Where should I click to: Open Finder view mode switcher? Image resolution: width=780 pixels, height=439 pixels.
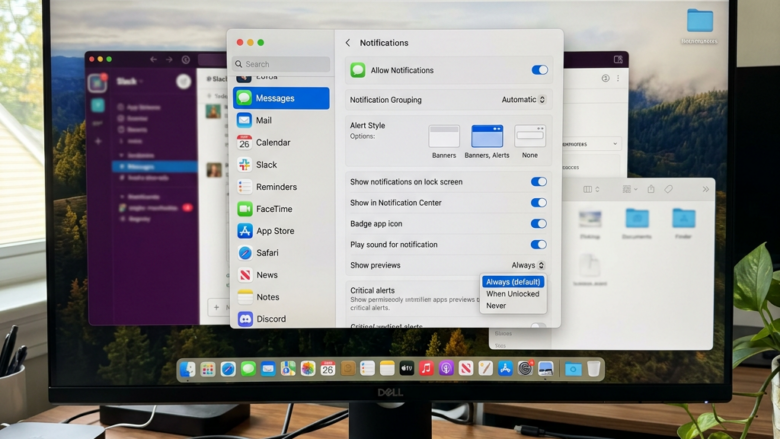(590, 189)
